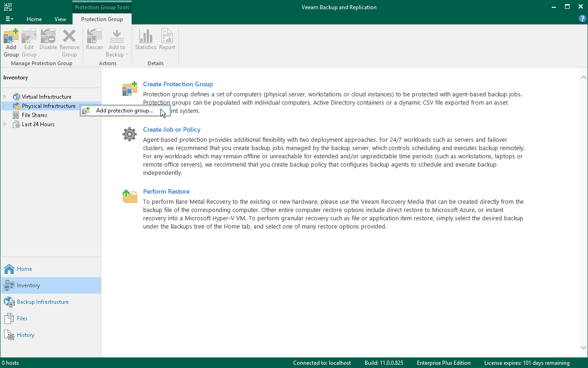Open the Help question mark icon
Viewport: 588px width, 368px height.
tap(582, 19)
